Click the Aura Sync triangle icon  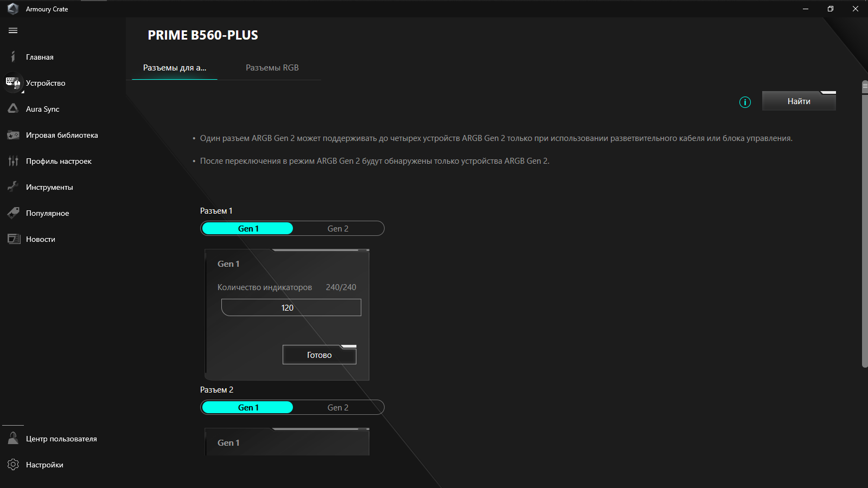[x=13, y=109]
